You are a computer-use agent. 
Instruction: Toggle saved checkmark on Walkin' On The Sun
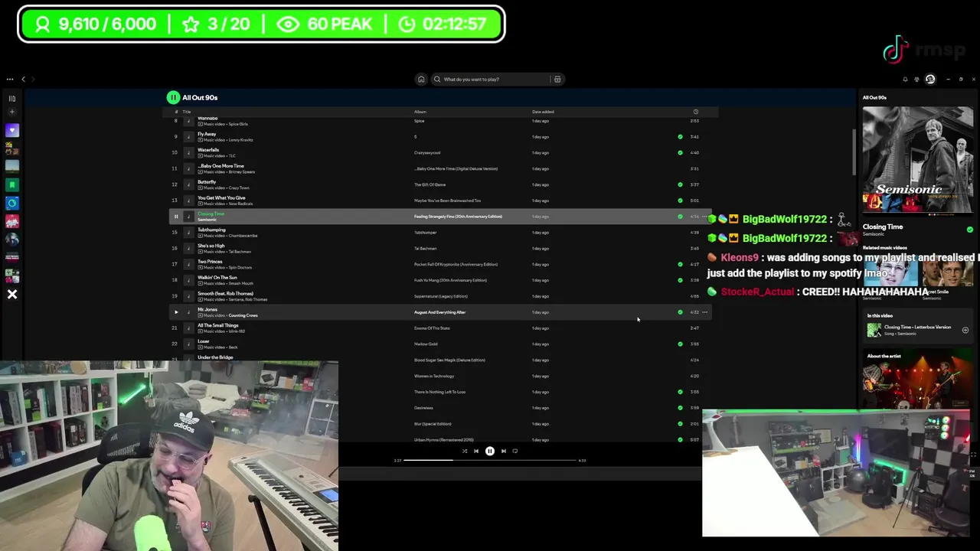[x=680, y=280]
